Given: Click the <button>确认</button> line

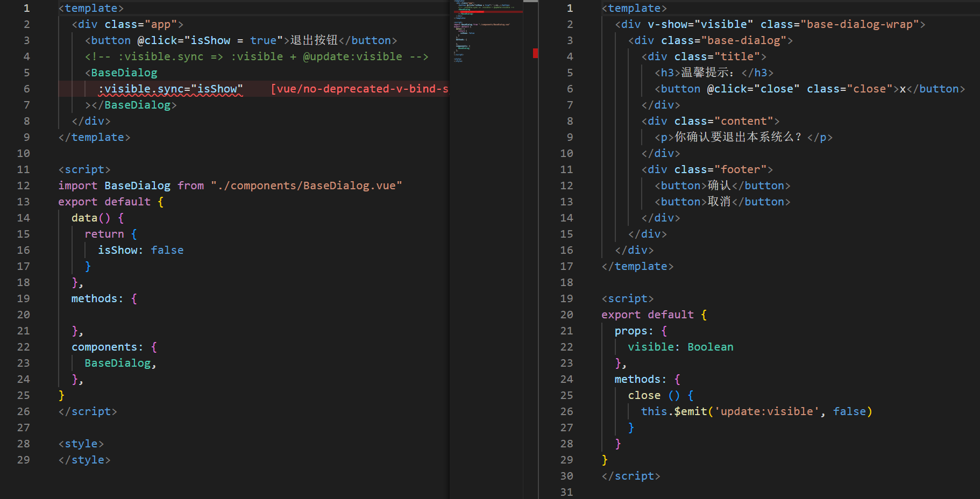Looking at the screenshot, I should tap(722, 186).
